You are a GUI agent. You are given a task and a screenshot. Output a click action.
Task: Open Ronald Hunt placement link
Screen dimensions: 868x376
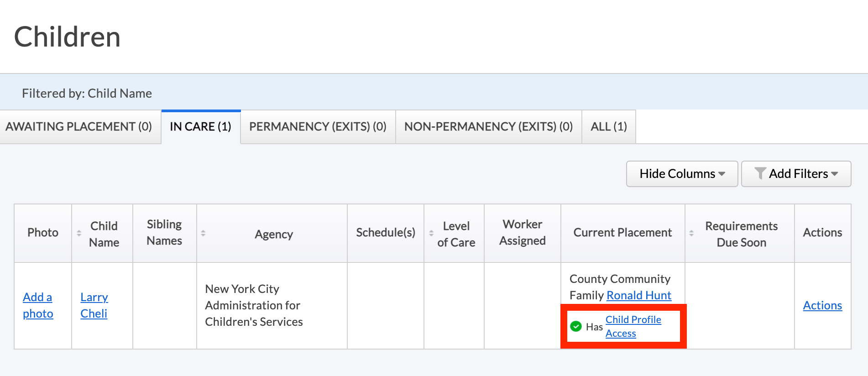(639, 295)
